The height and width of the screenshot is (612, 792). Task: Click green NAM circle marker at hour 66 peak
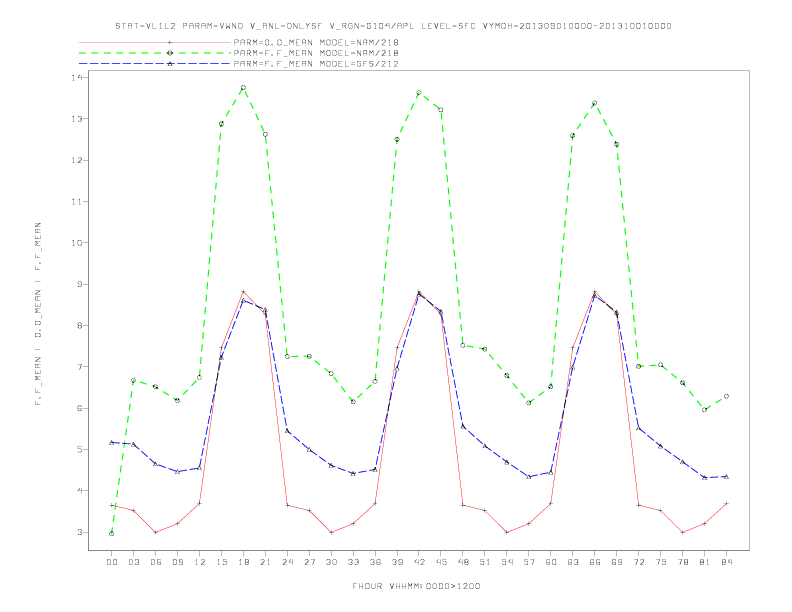(595, 103)
